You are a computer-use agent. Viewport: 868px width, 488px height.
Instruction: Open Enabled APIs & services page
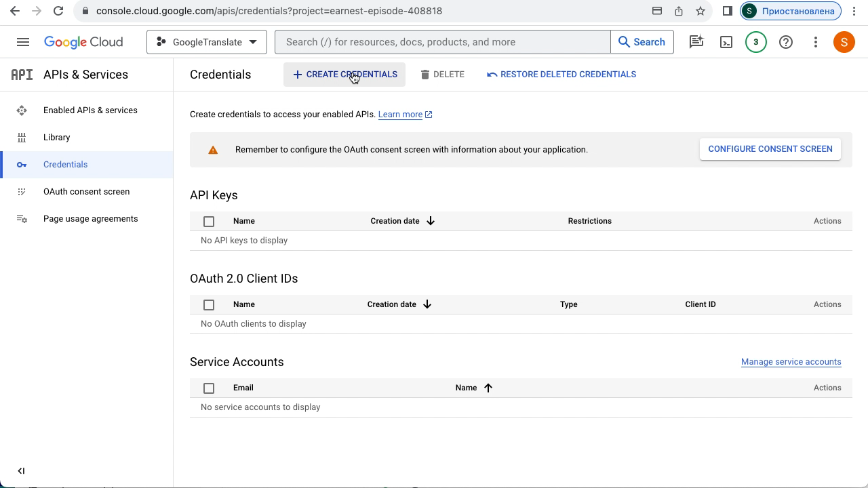tap(90, 110)
